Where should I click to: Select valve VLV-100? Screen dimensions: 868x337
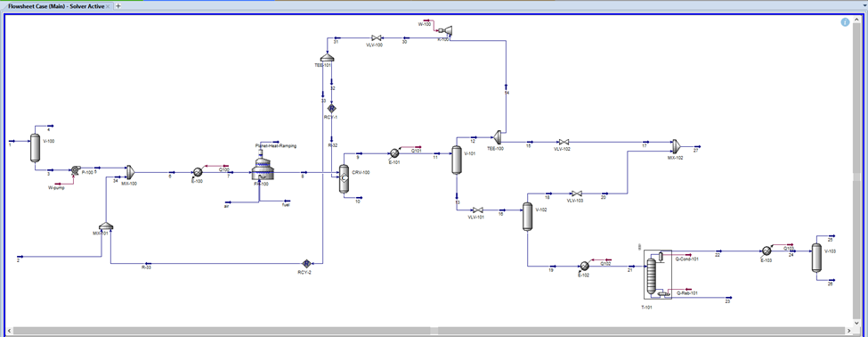(376, 37)
